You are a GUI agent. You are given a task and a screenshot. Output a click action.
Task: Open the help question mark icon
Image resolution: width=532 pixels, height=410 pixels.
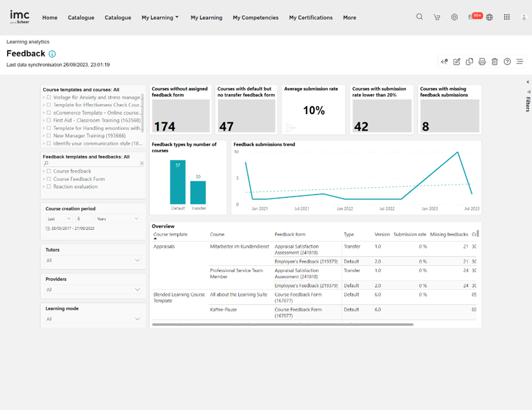(x=507, y=62)
